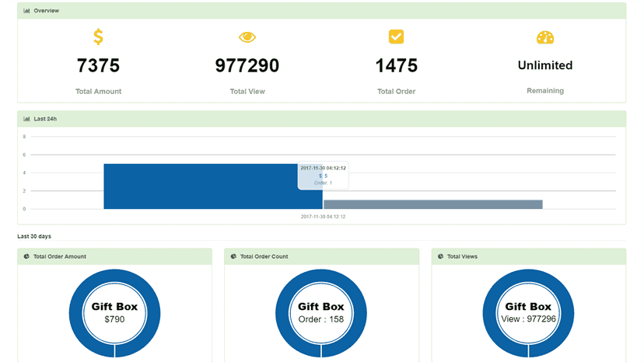Image resolution: width=644 pixels, height=362 pixels.
Task: Click the 1475 Total Order figure
Action: [x=397, y=66]
